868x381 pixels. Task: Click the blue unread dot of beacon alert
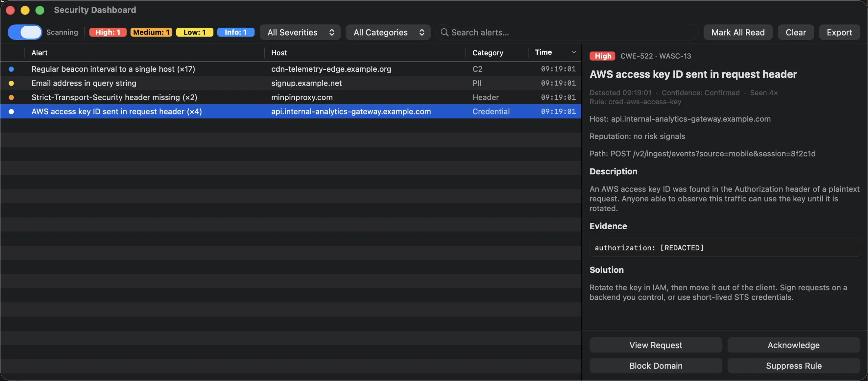[x=11, y=69]
